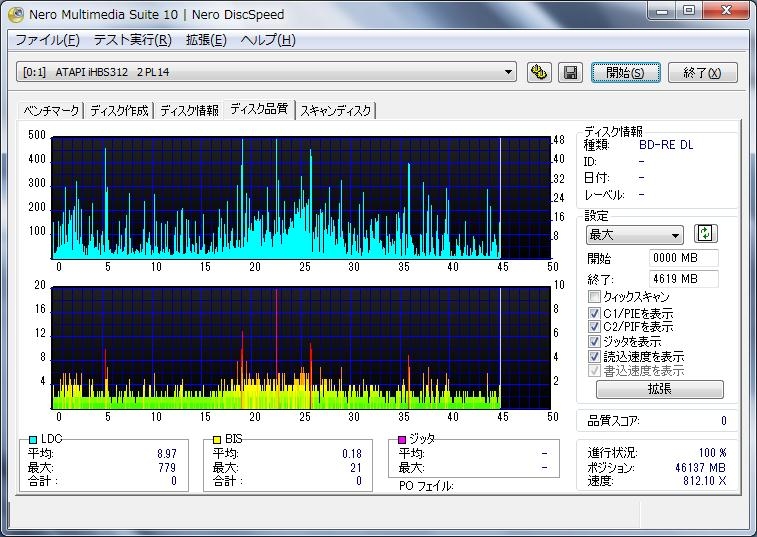Close the Nero DiscSpeed window
The width and height of the screenshot is (757, 537).
pyautogui.click(x=726, y=11)
